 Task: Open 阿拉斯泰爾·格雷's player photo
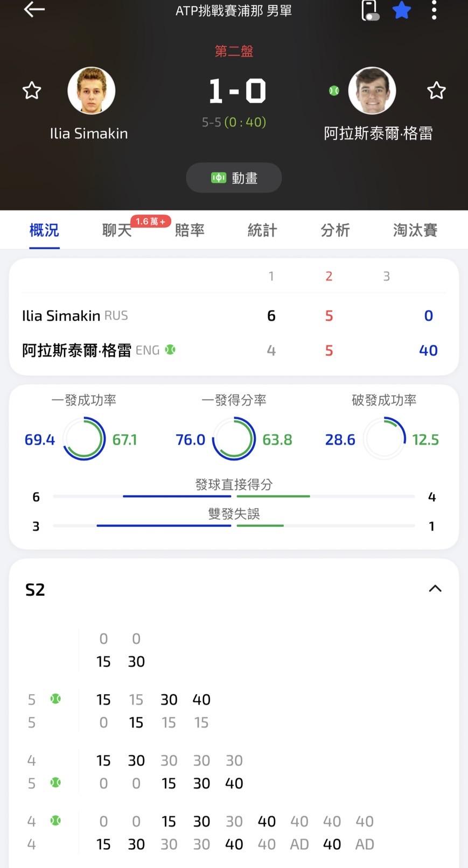372,90
